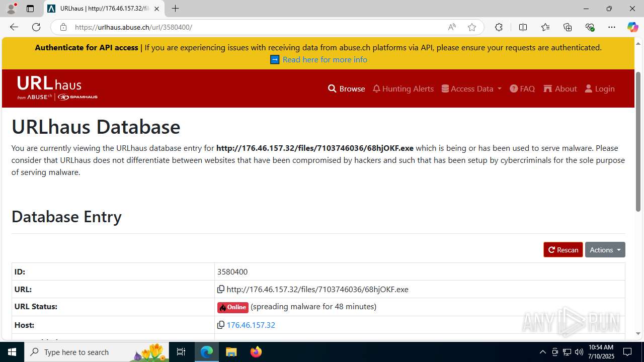Open the Favorites list icon
This screenshot has width=644, height=362.
click(545, 27)
